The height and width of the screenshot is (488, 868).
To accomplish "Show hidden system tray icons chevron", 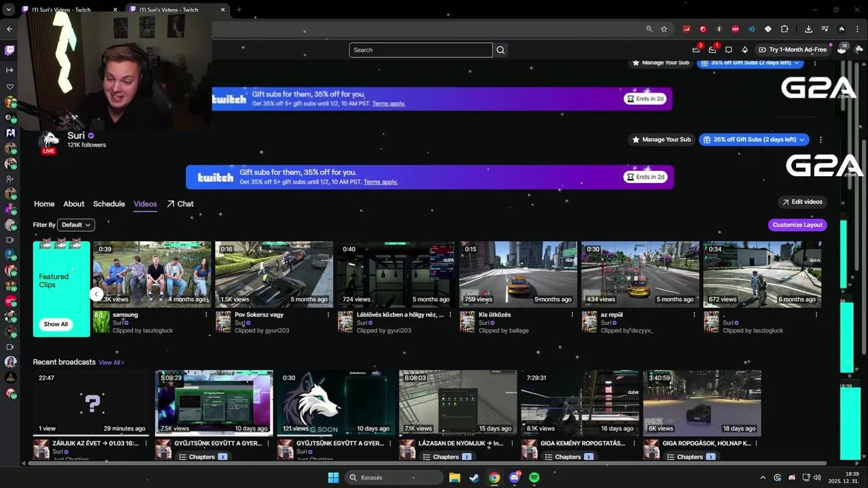I will (763, 478).
